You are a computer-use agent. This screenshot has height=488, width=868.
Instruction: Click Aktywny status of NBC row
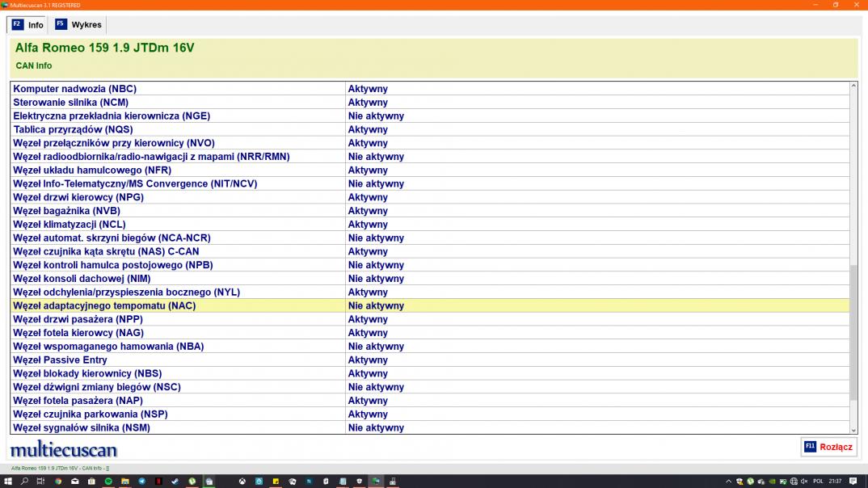pyautogui.click(x=368, y=89)
